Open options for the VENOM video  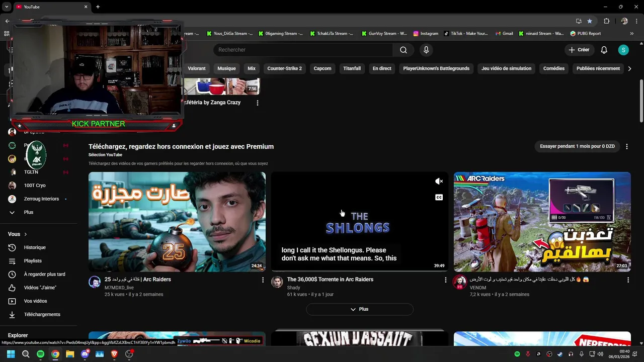[x=628, y=280]
